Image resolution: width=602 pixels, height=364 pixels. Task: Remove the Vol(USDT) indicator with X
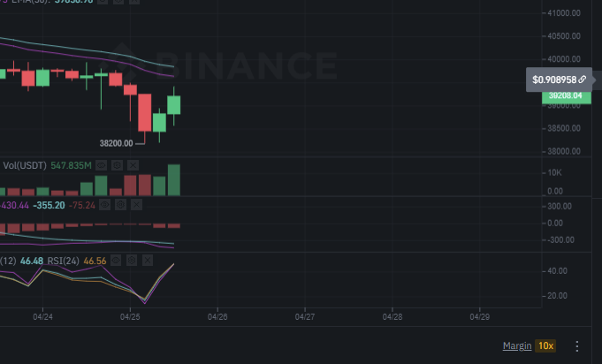pyautogui.click(x=133, y=164)
